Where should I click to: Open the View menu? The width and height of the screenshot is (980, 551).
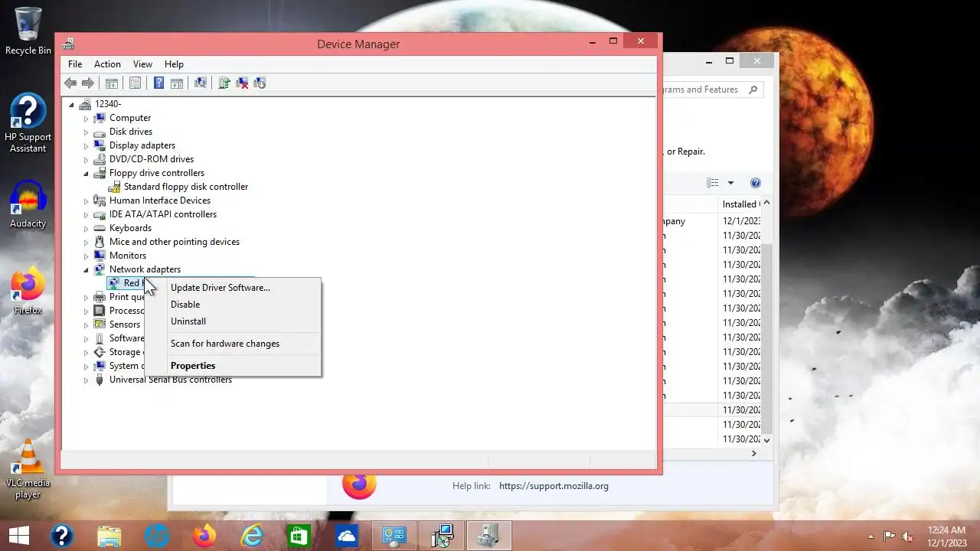pos(142,64)
